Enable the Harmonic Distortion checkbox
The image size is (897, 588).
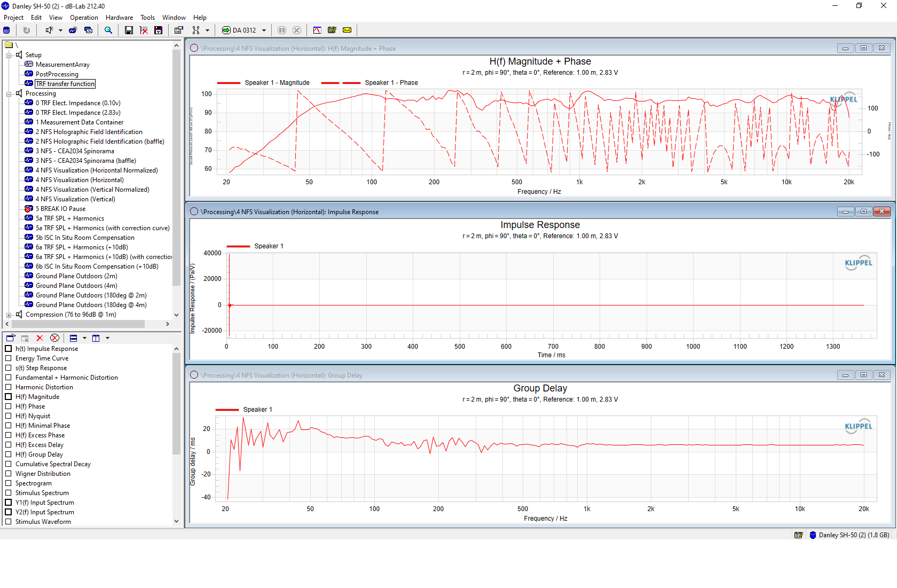pyautogui.click(x=9, y=387)
